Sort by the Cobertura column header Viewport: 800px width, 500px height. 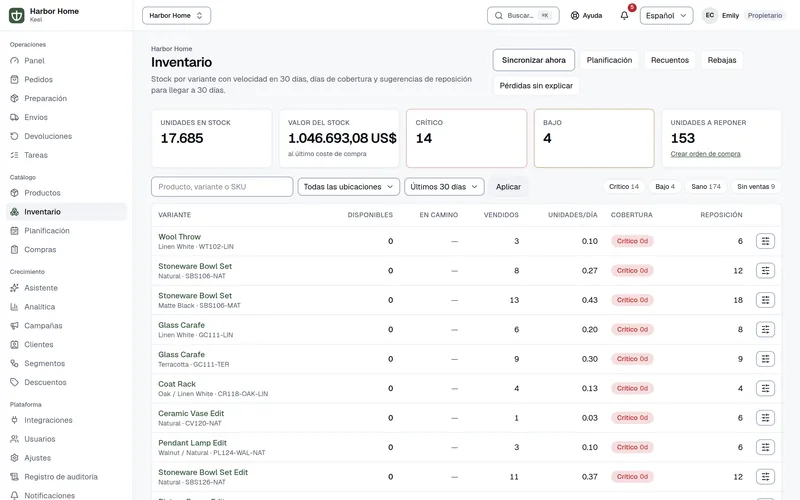631,215
